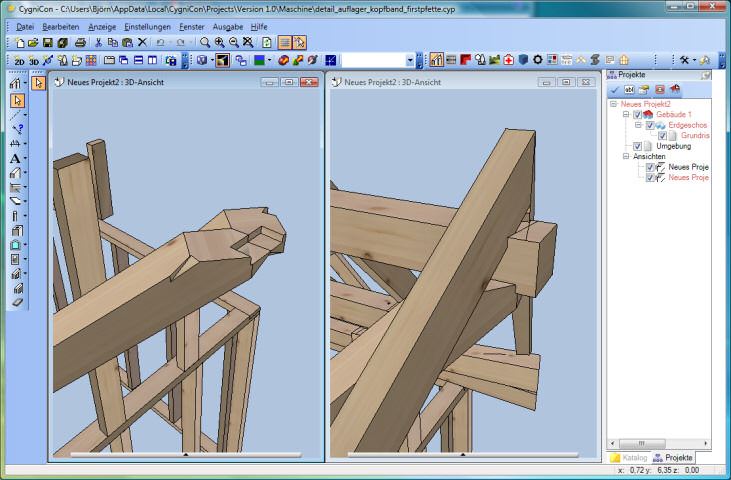Open the Datei menu
The image size is (731, 480).
(x=25, y=25)
